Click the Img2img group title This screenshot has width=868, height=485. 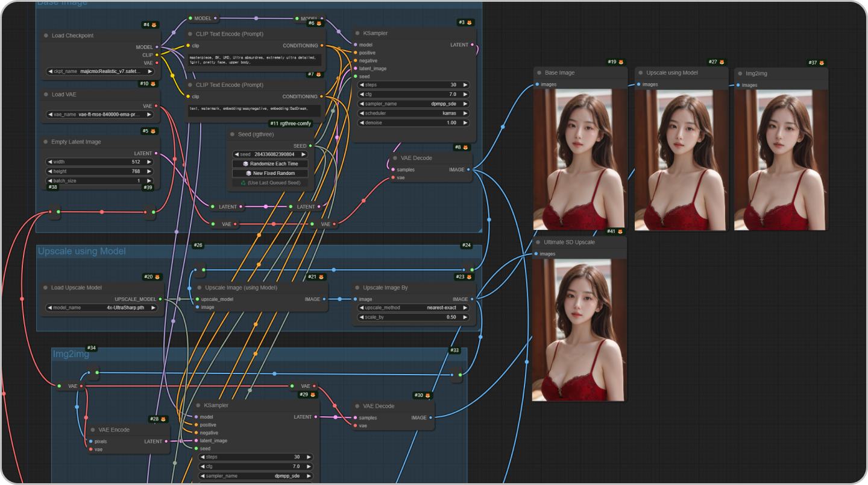pyautogui.click(x=71, y=354)
